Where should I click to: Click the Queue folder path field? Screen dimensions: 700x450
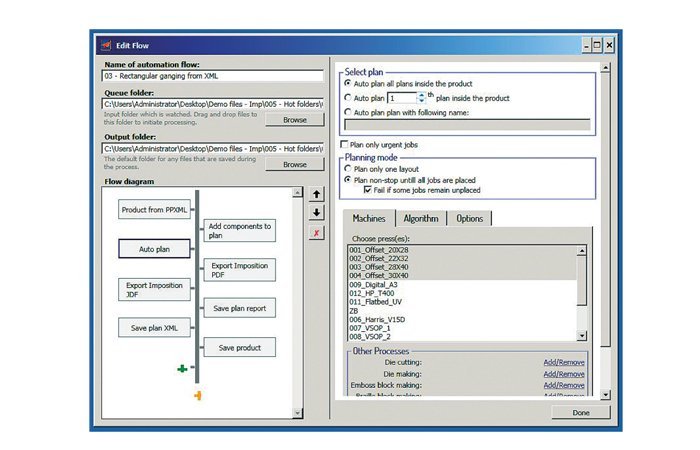[212, 104]
